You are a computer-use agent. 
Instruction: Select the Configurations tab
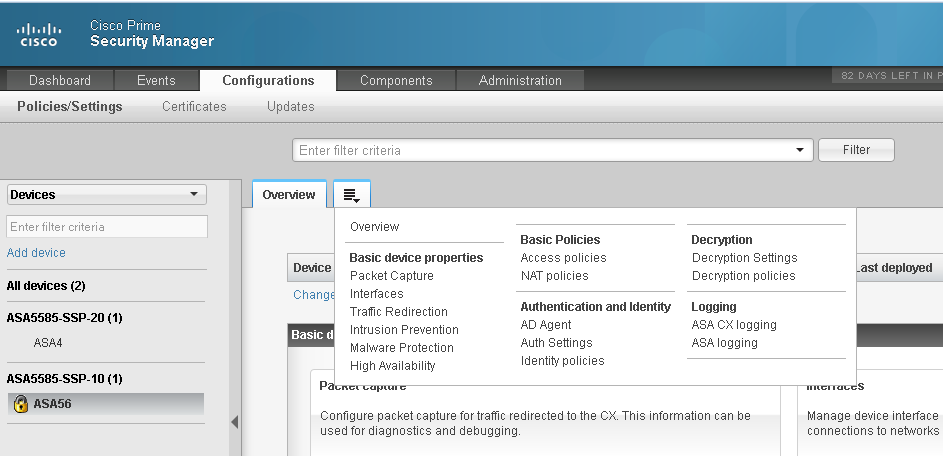click(268, 81)
